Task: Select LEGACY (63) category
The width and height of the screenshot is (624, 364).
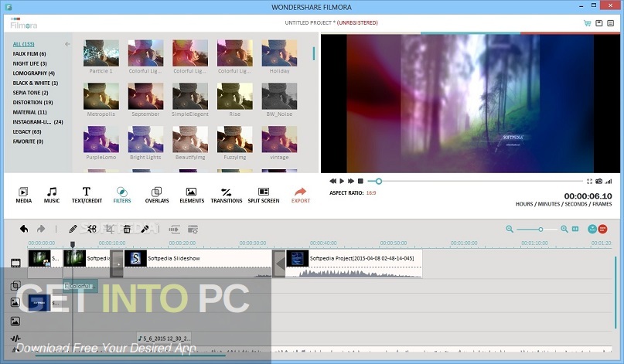Action: (x=26, y=131)
